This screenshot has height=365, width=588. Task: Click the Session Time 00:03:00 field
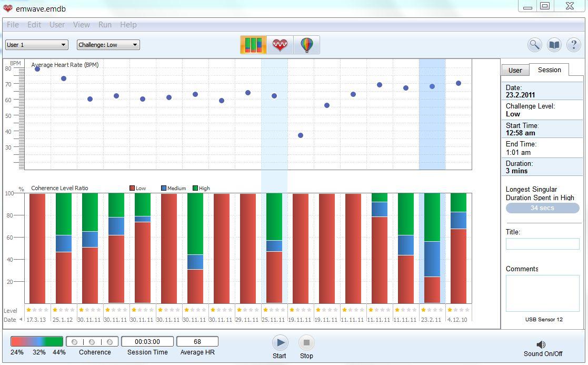click(147, 342)
